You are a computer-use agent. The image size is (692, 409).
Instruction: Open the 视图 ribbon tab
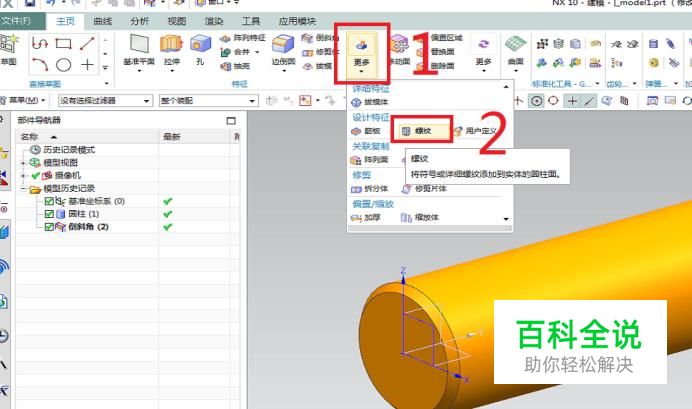pos(177,21)
